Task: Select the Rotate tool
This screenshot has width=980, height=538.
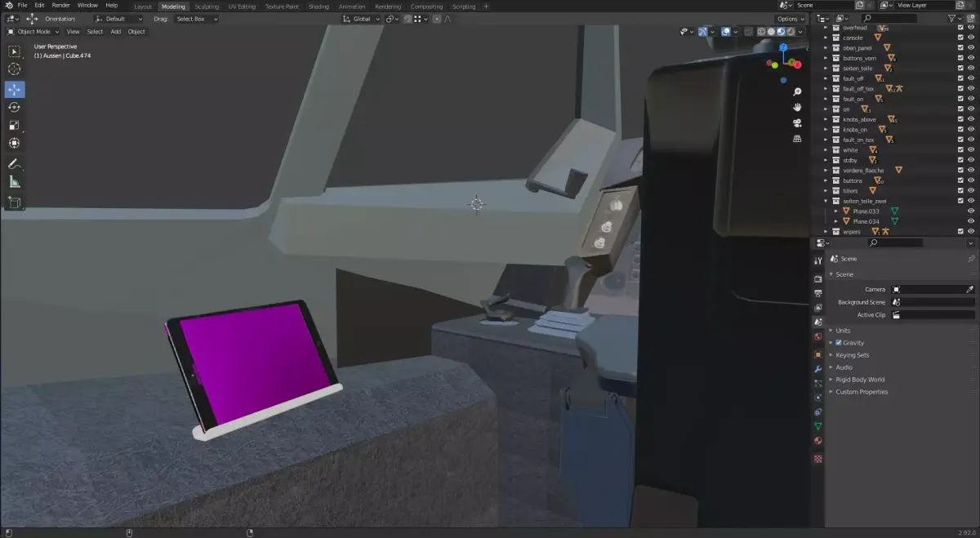Action: (15, 107)
